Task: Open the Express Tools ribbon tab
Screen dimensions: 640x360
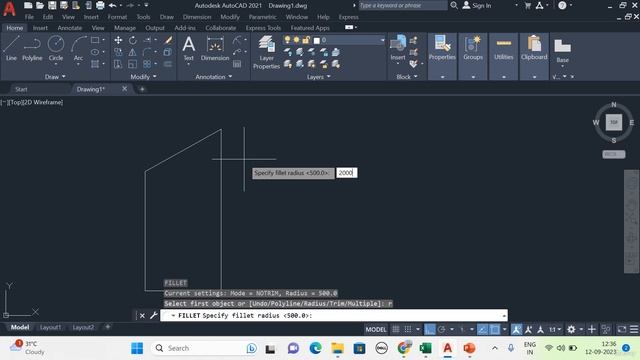Action: [x=263, y=28]
